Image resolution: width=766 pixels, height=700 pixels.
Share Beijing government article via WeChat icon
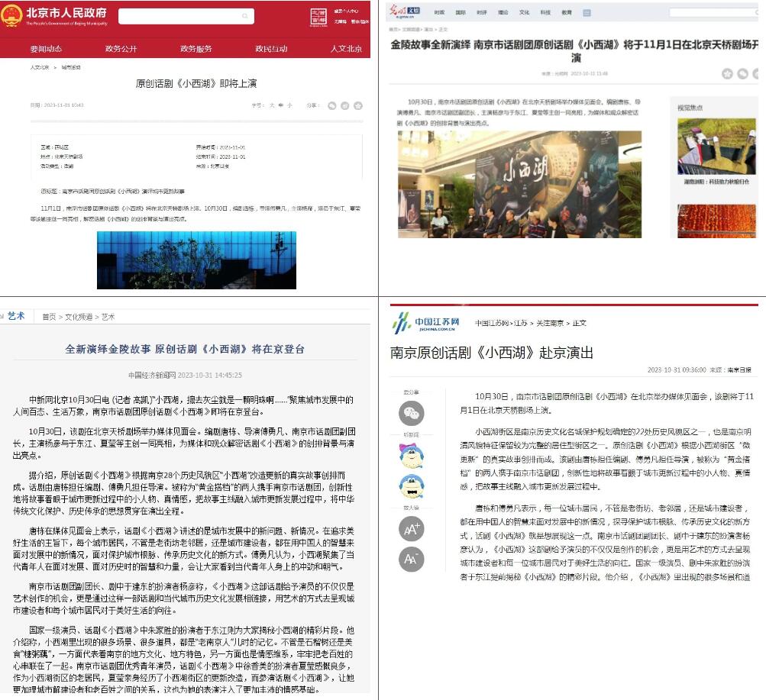coord(332,105)
